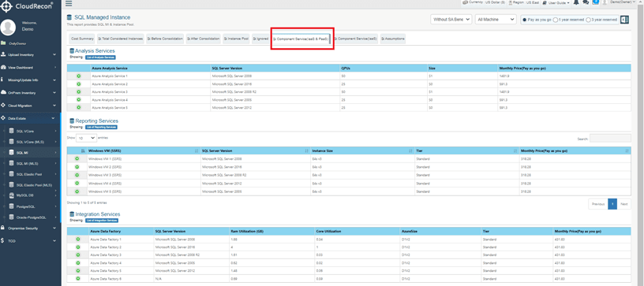This screenshot has height=286, width=644.
Task: Expand Upload Inventory in sidebar
Action: 30,54
